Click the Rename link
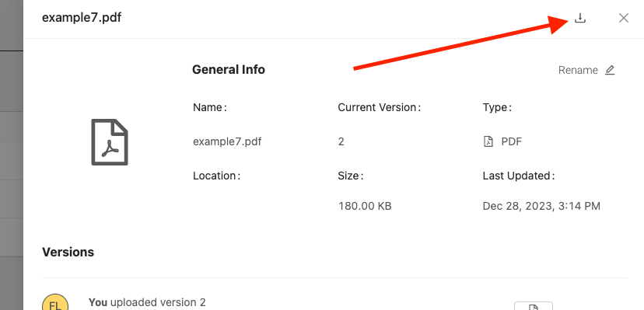Viewport: 644px width, 310px height. click(x=578, y=70)
